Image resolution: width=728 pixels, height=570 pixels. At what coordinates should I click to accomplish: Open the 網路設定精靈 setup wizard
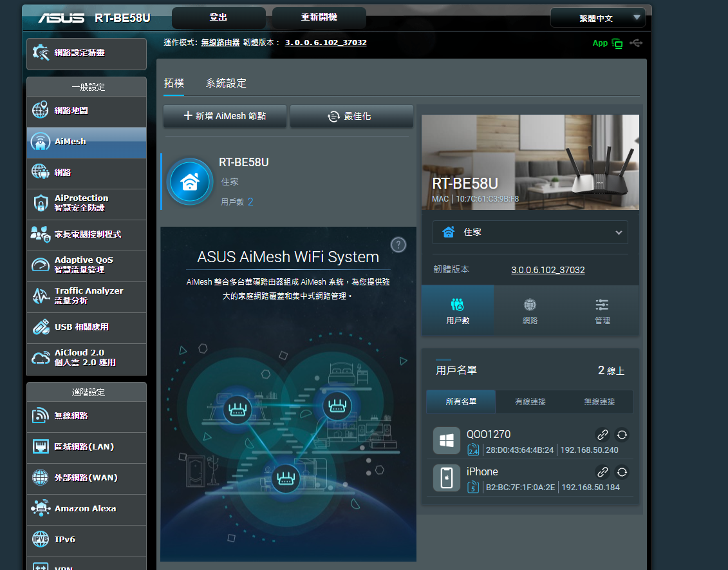86,53
